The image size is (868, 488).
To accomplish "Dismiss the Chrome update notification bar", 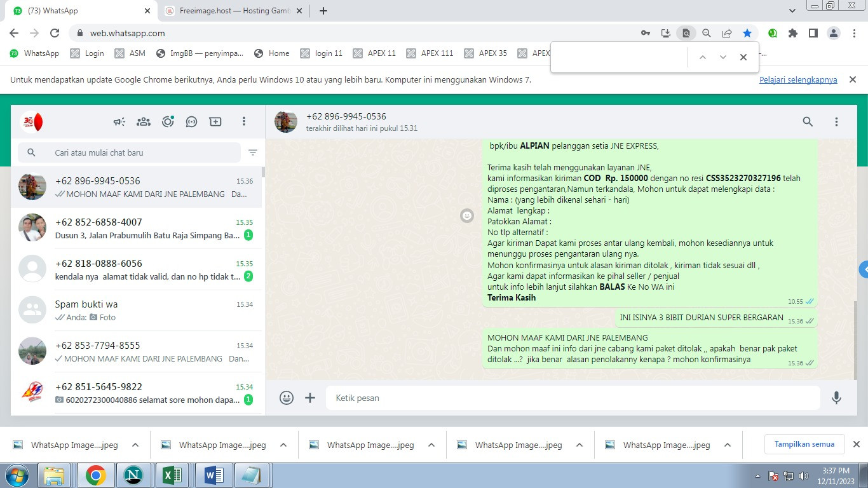I will click(x=853, y=79).
